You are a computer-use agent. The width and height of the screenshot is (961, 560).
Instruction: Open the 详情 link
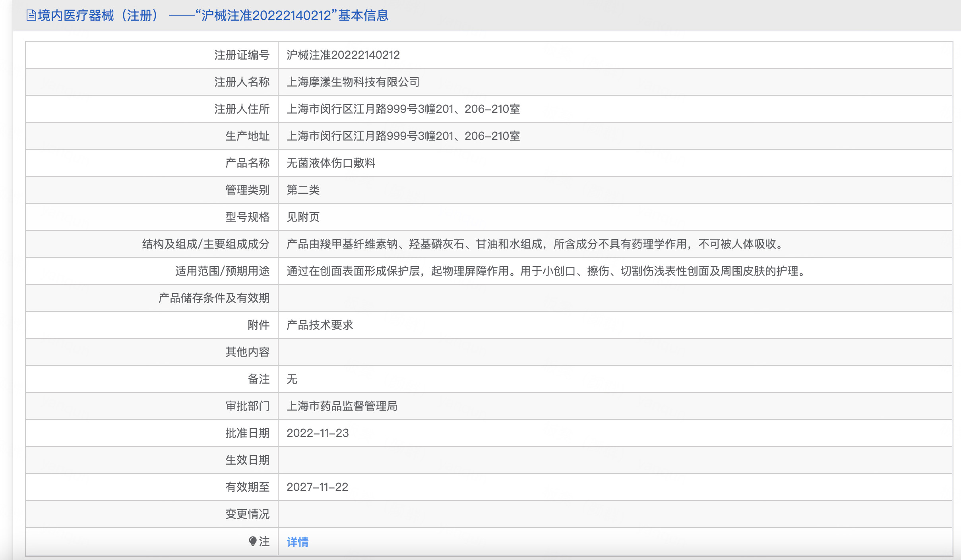click(x=298, y=542)
